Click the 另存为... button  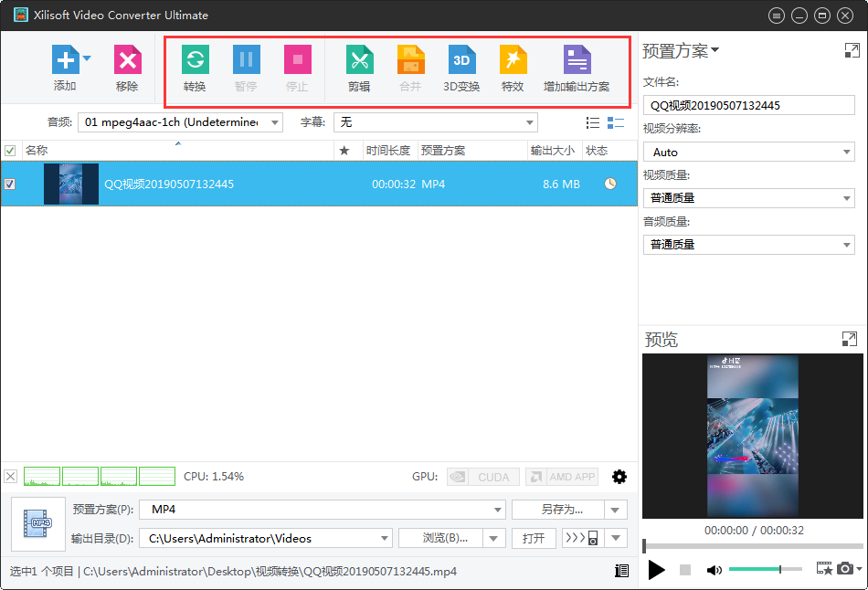point(557,510)
